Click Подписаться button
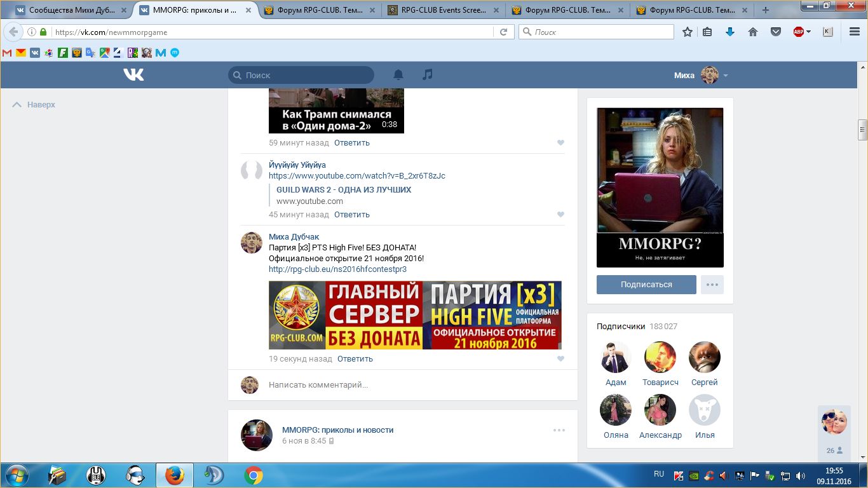Viewport: 868px width, 488px height. 646,285
